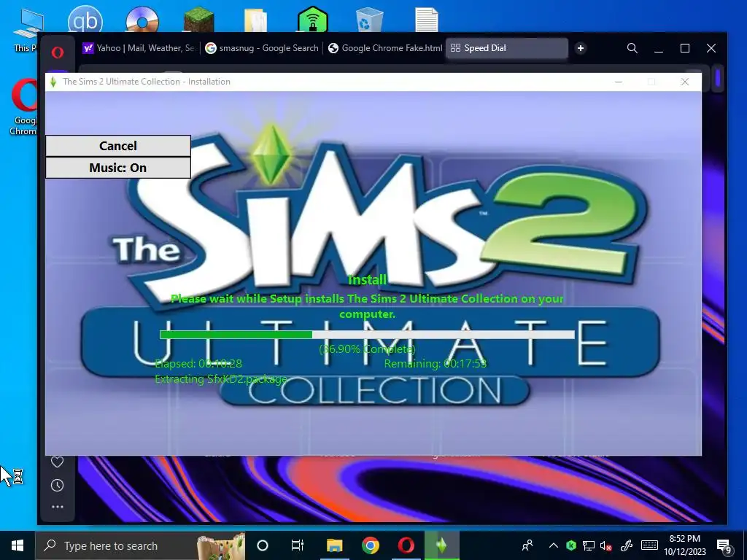
Task: Open the qBittorrent desktop icon
Action: (85, 19)
